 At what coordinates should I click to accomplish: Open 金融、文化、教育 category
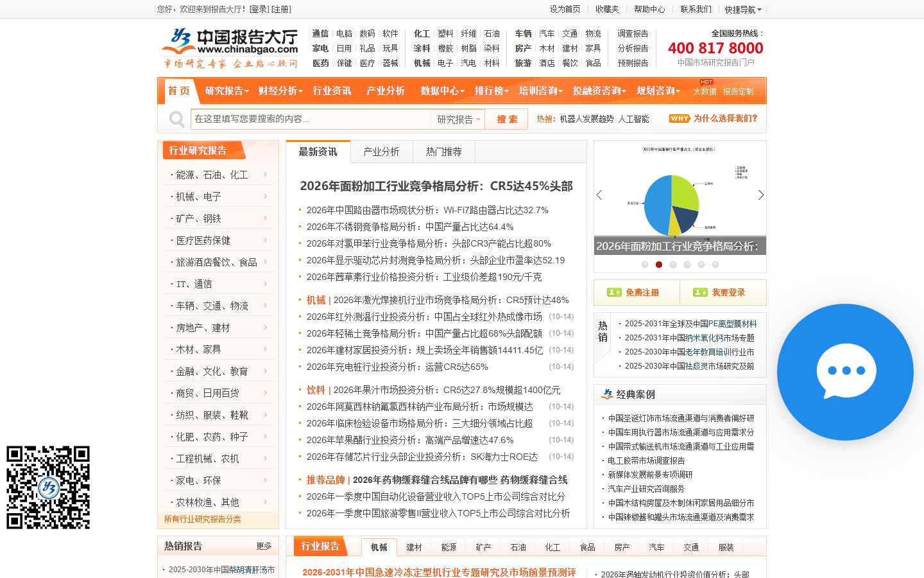coord(212,371)
